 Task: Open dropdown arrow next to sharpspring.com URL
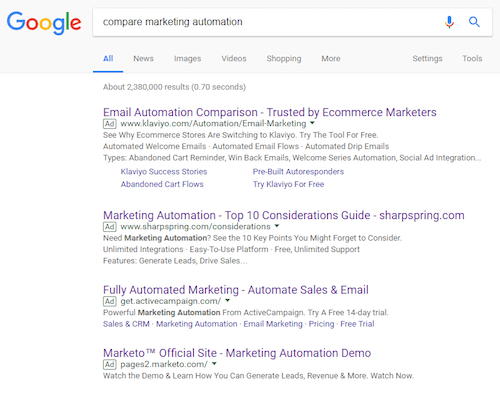click(x=277, y=226)
